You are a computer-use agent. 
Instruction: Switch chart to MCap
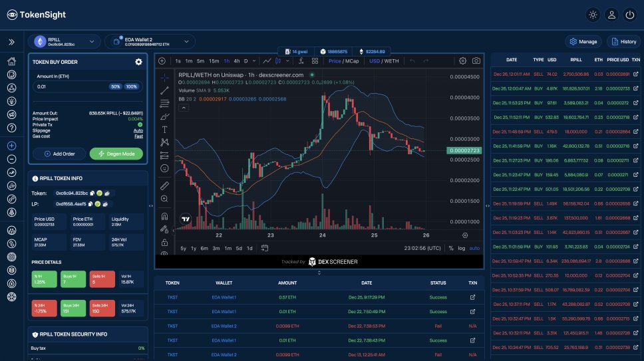351,61
